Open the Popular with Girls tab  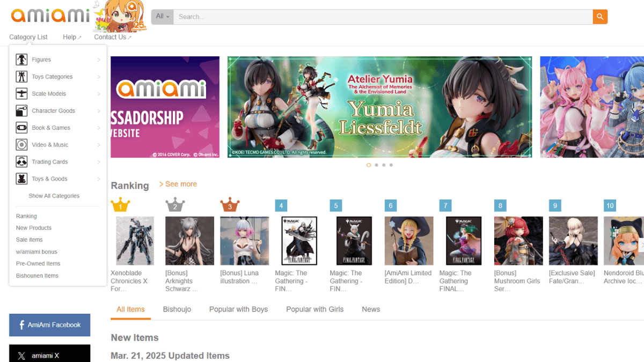point(315,309)
